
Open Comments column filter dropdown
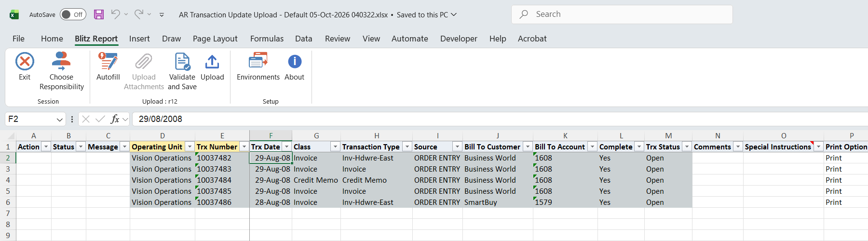pos(738,147)
